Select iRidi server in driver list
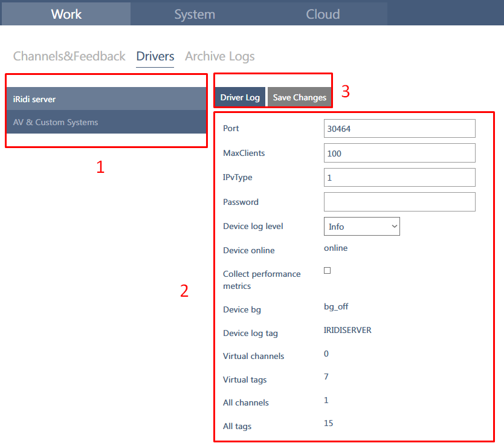Image resolution: width=504 pixels, height=446 pixels. click(106, 99)
